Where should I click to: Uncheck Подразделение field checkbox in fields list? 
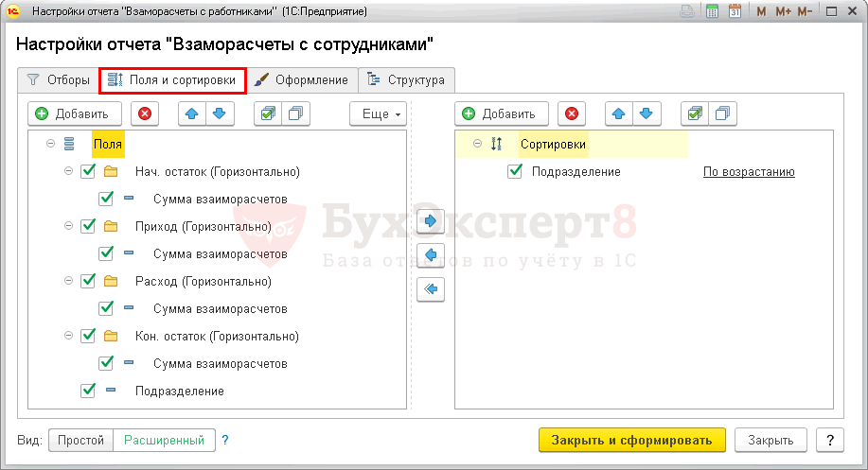point(88,391)
